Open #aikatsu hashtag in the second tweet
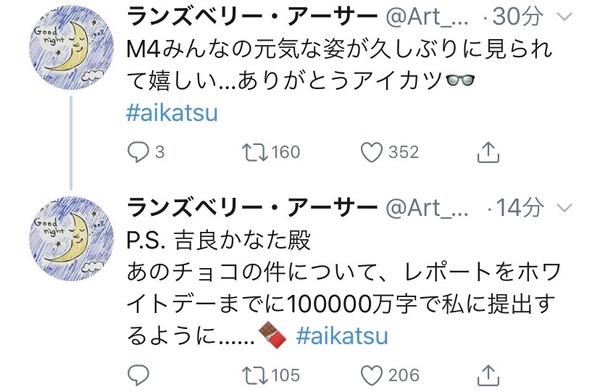This screenshot has width=600, height=392. click(x=342, y=336)
